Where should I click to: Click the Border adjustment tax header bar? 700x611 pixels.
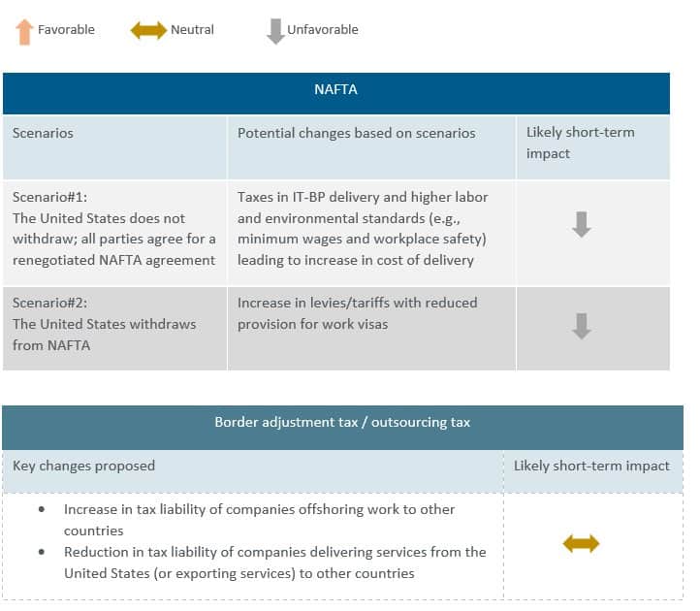pyautogui.click(x=342, y=423)
